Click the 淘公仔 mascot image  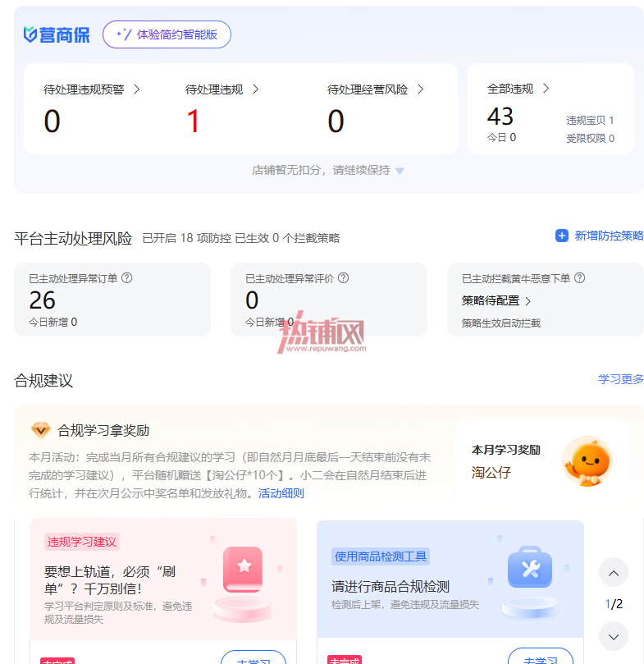click(587, 461)
